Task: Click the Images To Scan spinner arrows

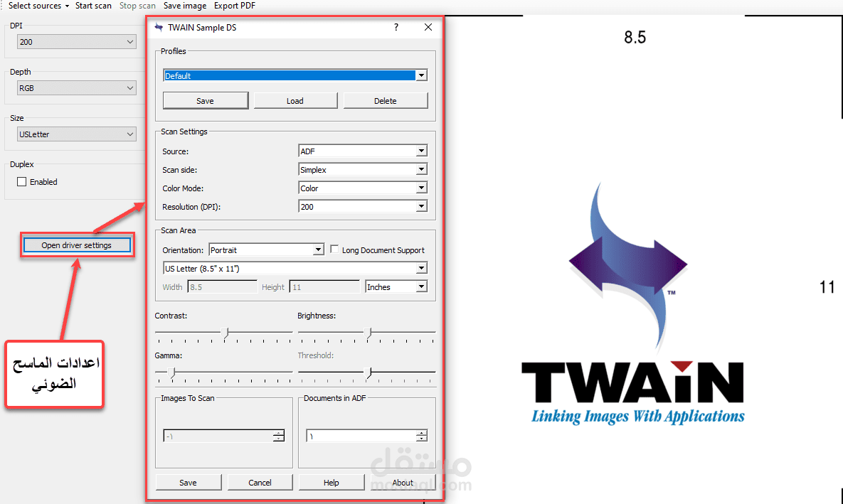Action: pyautogui.click(x=278, y=436)
